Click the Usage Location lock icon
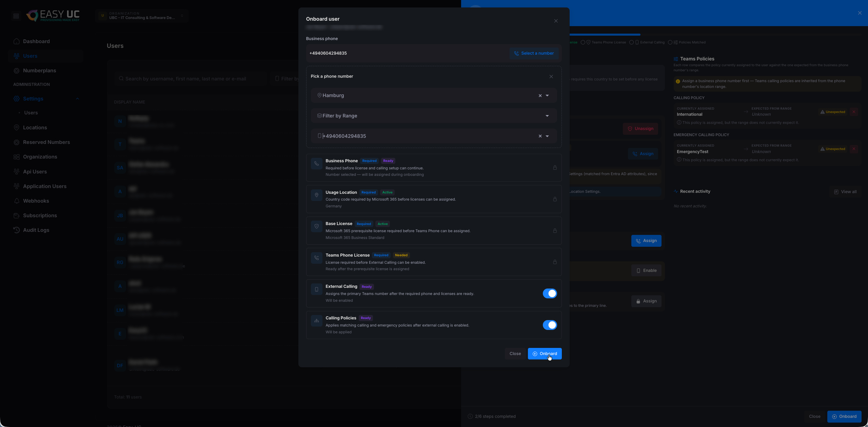Viewport: 868px width, 427px height. (555, 199)
